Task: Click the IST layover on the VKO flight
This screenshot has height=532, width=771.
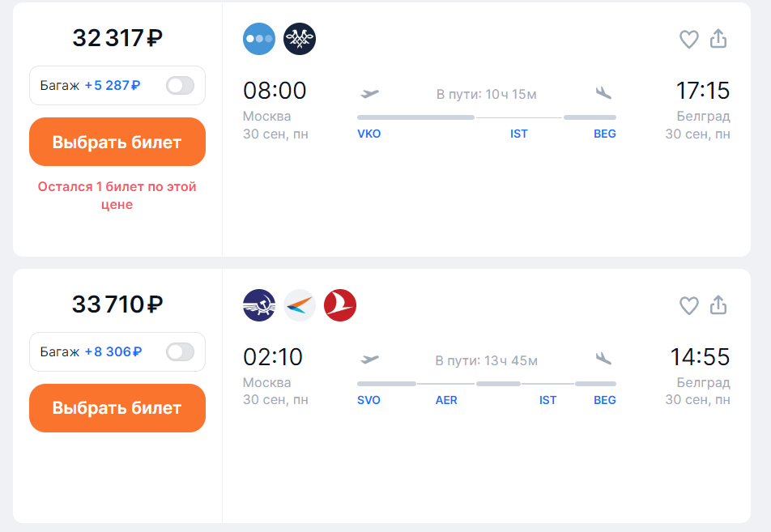Action: (x=519, y=134)
